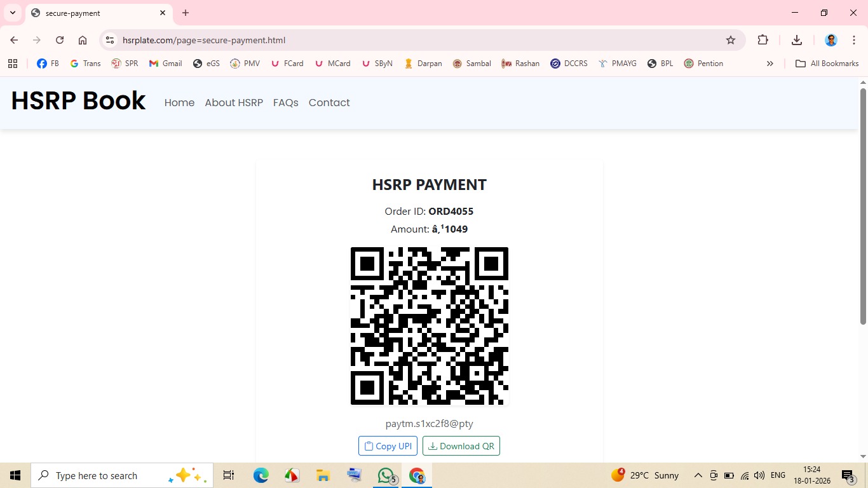The width and height of the screenshot is (868, 488).
Task: Open the browser Downloads icon
Action: pos(797,40)
